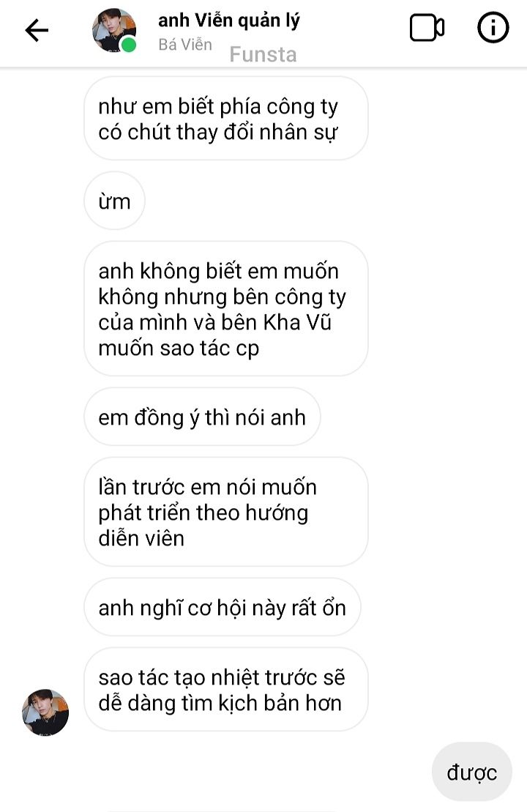Select the "em đồng ý thì nói anh" message
This screenshot has height=812, width=527.
[x=202, y=417]
